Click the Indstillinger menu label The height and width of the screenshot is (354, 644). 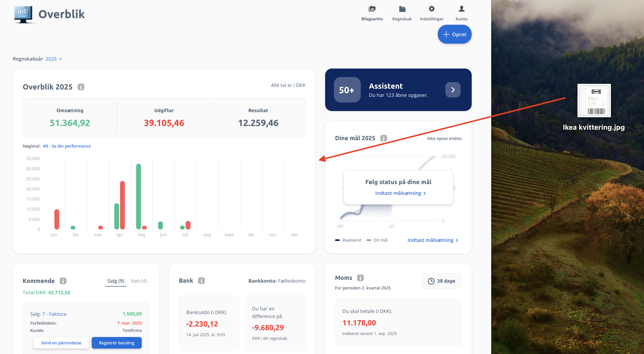point(432,19)
